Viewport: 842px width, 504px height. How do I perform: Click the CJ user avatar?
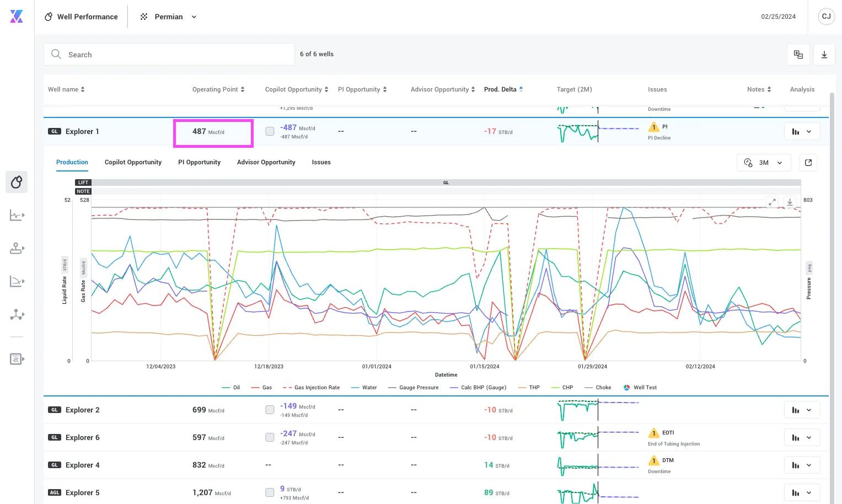point(826,17)
